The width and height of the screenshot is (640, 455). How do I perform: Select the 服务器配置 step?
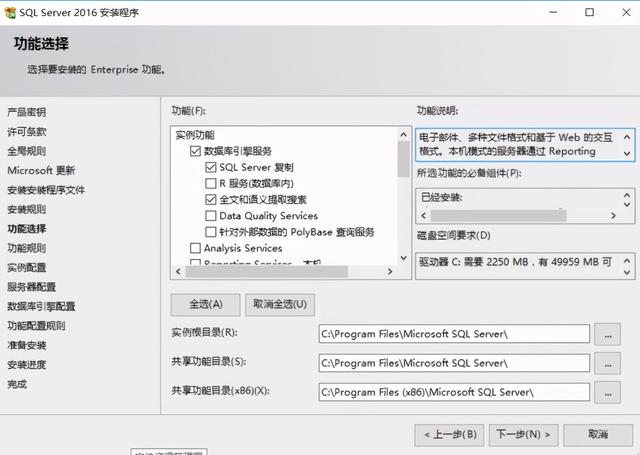pyautogui.click(x=31, y=287)
